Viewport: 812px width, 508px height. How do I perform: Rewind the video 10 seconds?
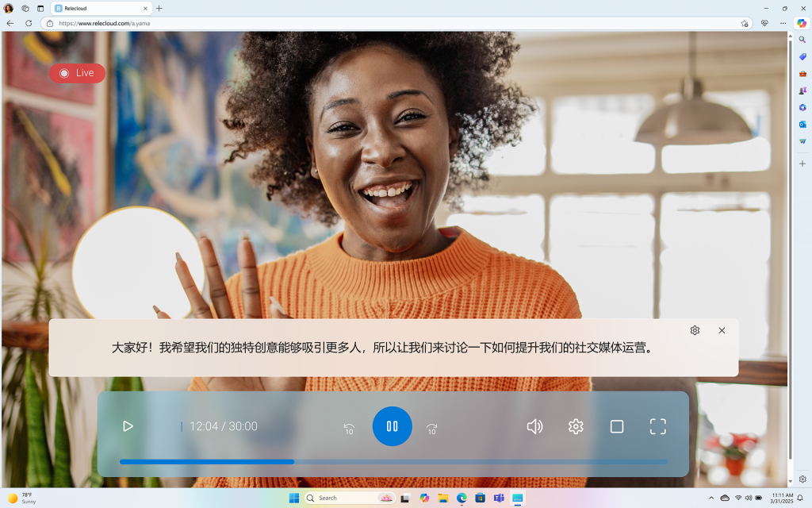click(x=348, y=426)
